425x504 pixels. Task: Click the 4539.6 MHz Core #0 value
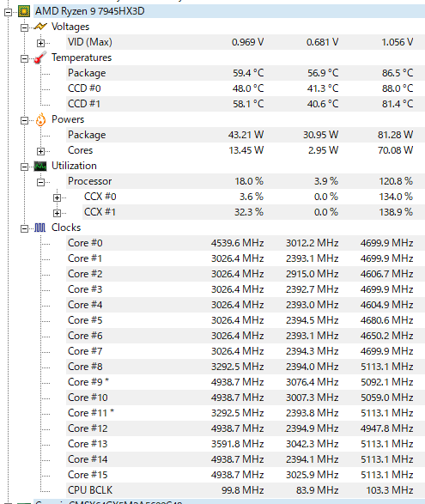[x=237, y=243]
